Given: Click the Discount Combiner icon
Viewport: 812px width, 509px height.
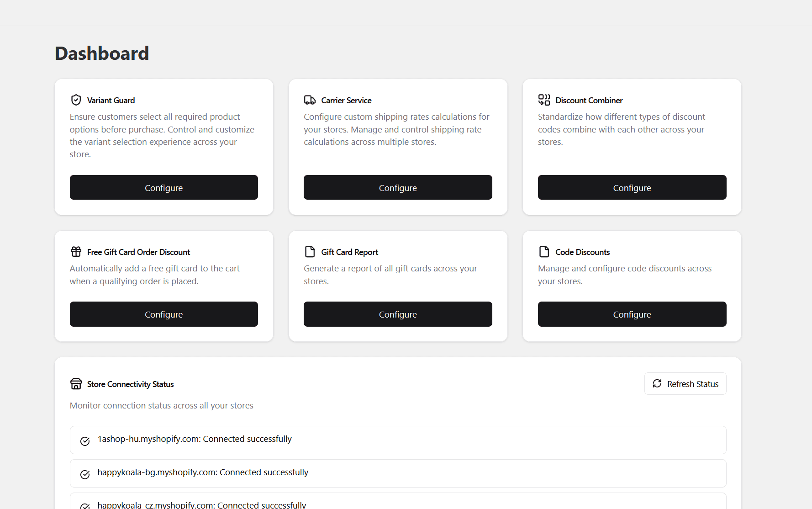Looking at the screenshot, I should [x=544, y=100].
